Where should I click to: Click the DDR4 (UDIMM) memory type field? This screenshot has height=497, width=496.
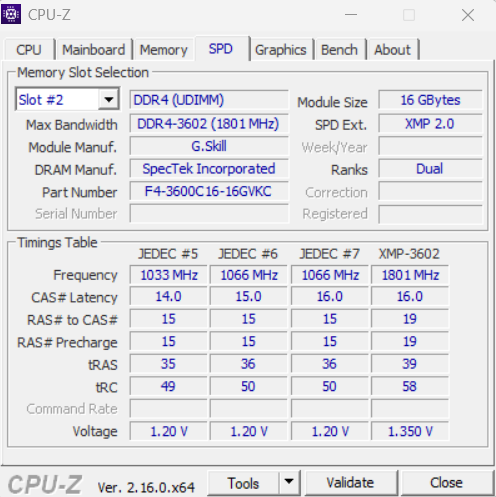point(209,100)
